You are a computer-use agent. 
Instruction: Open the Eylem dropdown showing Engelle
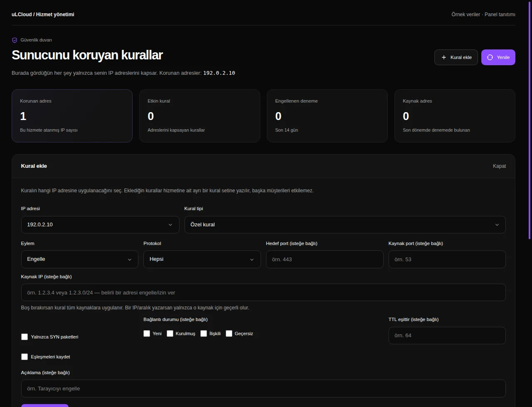pyautogui.click(x=80, y=259)
